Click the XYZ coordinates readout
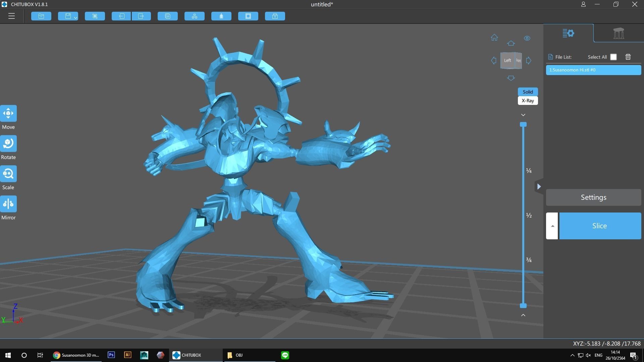Image resolution: width=644 pixels, height=362 pixels. point(607,344)
